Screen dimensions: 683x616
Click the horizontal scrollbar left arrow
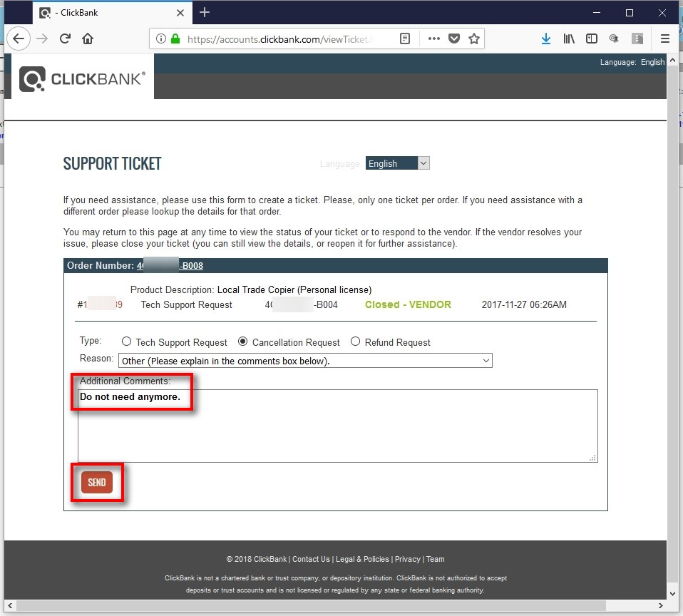pyautogui.click(x=11, y=605)
